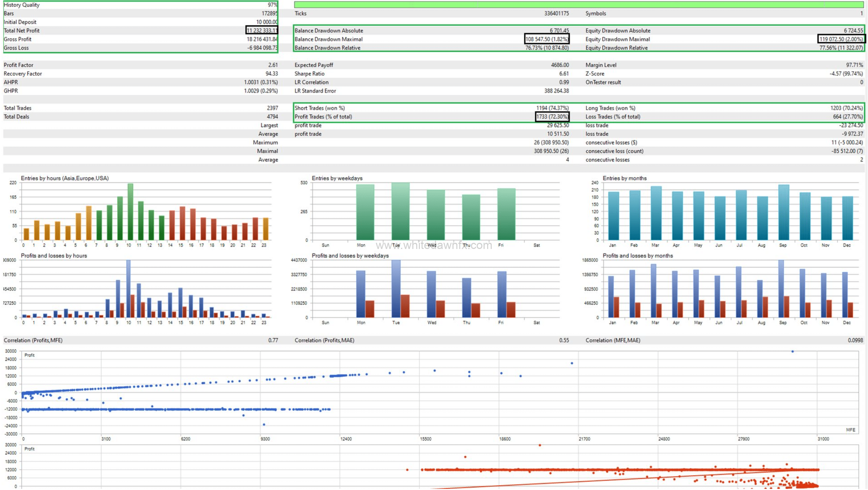The height and width of the screenshot is (490, 868).
Task: Click the Total Trades row label
Action: pyautogui.click(x=18, y=108)
